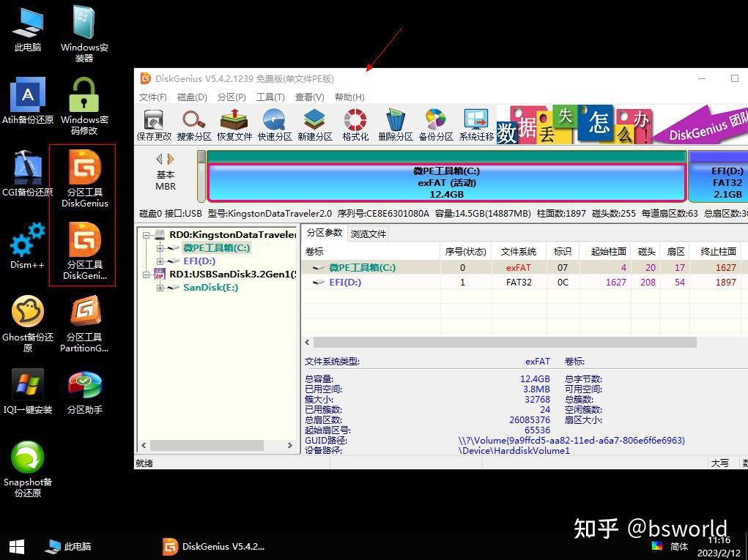Open Windows安装器 desktop icon

(x=84, y=34)
